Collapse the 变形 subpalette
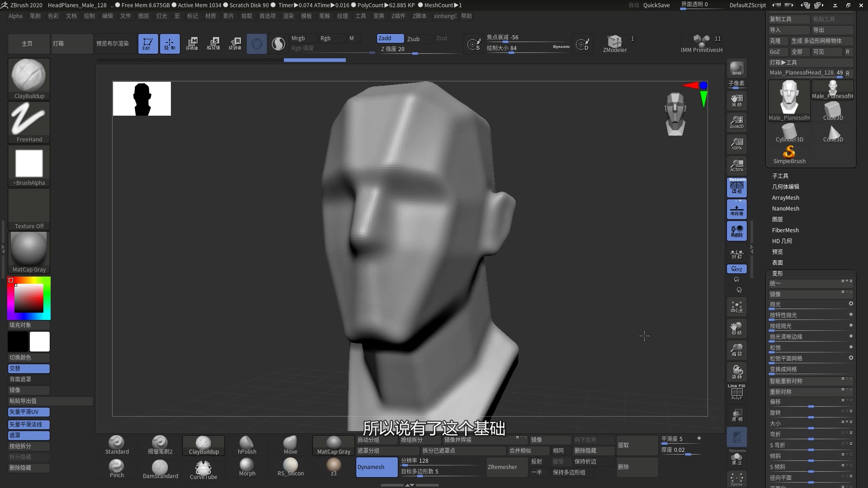 click(777, 273)
